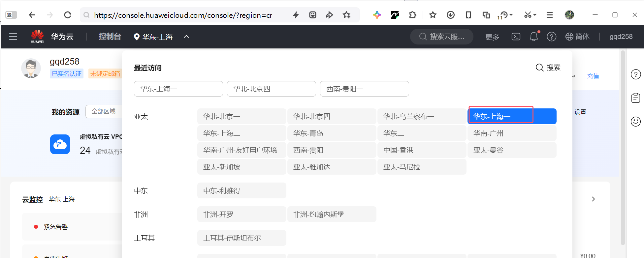Choose region 非洲-开罗
This screenshot has width=644, height=258.
click(x=242, y=214)
